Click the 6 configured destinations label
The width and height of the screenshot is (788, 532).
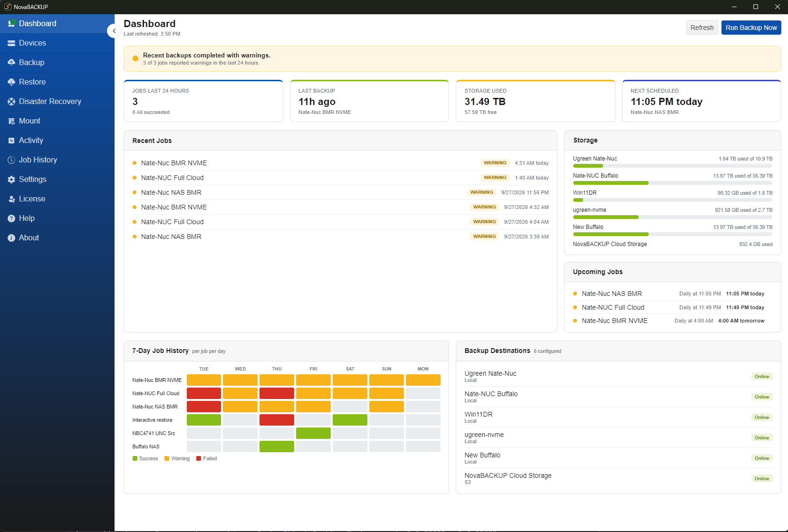pyautogui.click(x=548, y=351)
